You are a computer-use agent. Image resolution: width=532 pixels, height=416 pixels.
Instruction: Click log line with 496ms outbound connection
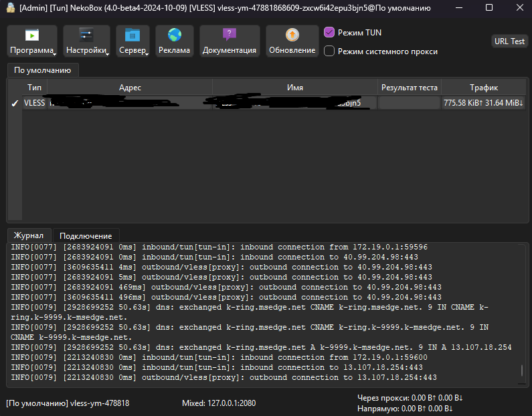coord(226,298)
